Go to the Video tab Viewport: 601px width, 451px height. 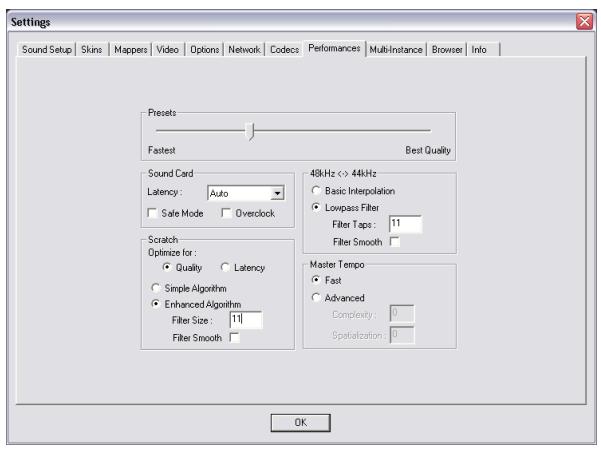[x=167, y=49]
